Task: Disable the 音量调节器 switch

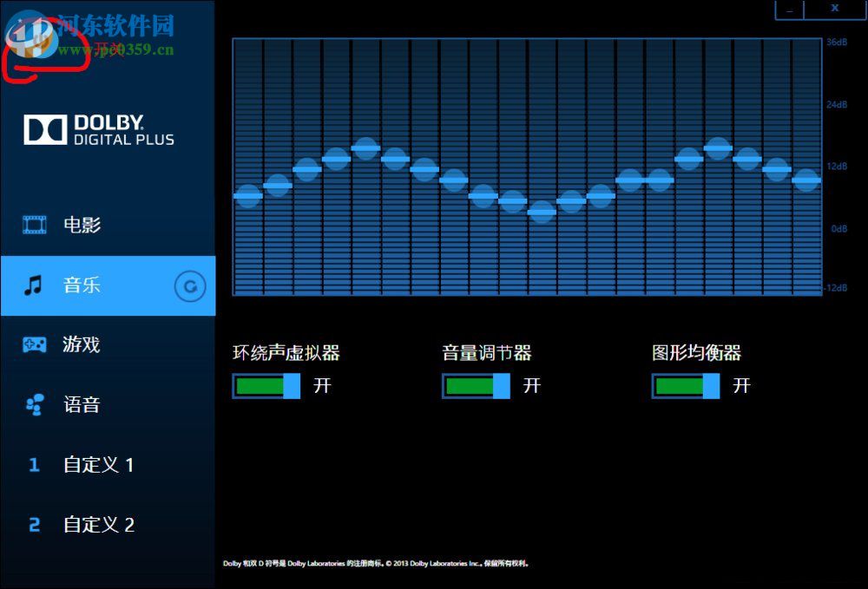Action: point(474,385)
